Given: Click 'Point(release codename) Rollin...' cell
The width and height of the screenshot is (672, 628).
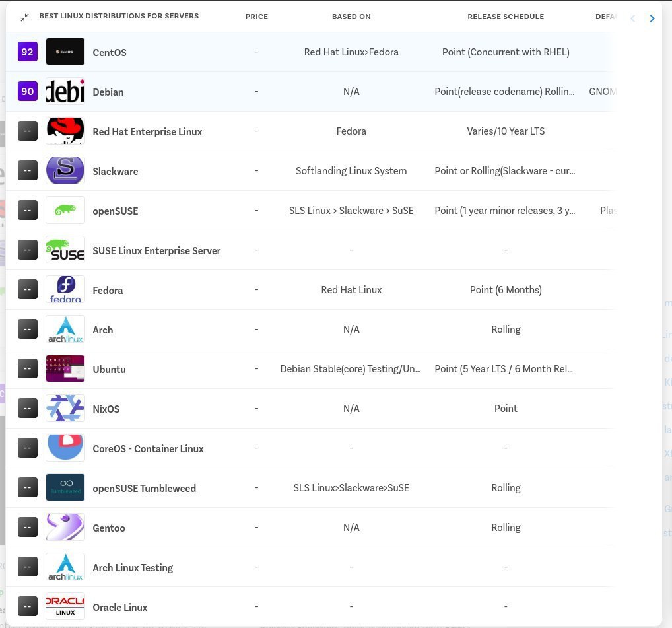Looking at the screenshot, I should coord(504,92).
